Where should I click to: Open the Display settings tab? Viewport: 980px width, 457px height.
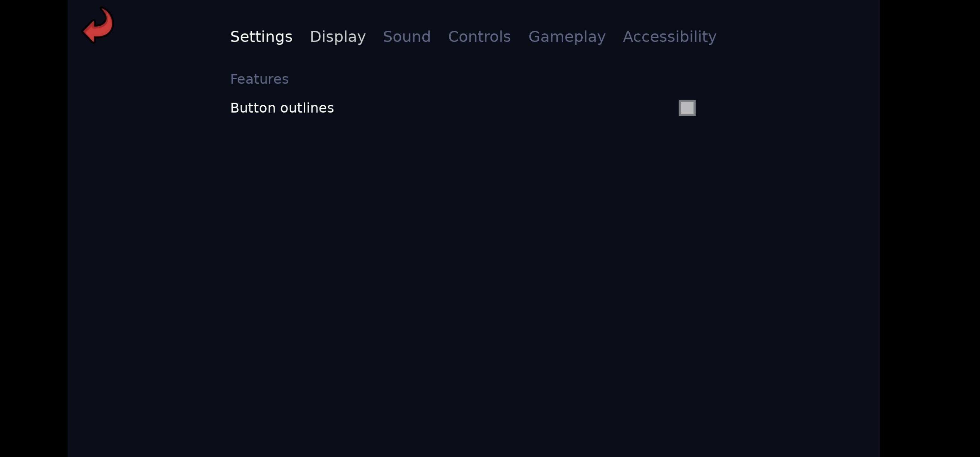click(x=337, y=36)
